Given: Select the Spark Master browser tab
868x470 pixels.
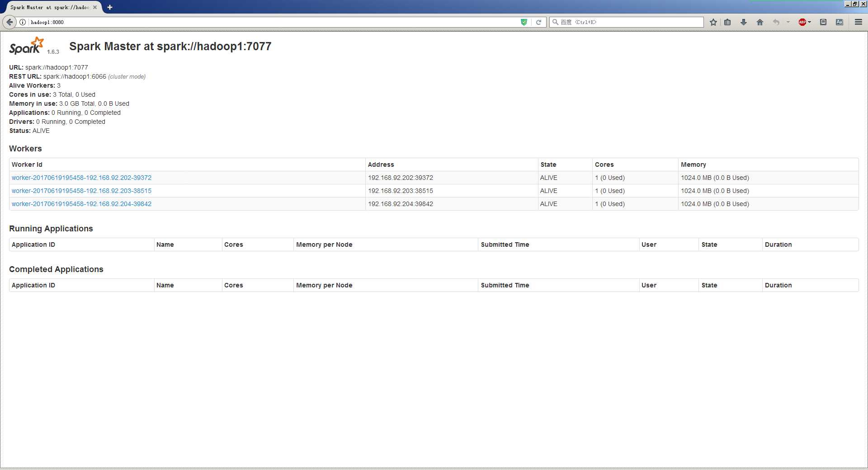Looking at the screenshot, I should 50,7.
